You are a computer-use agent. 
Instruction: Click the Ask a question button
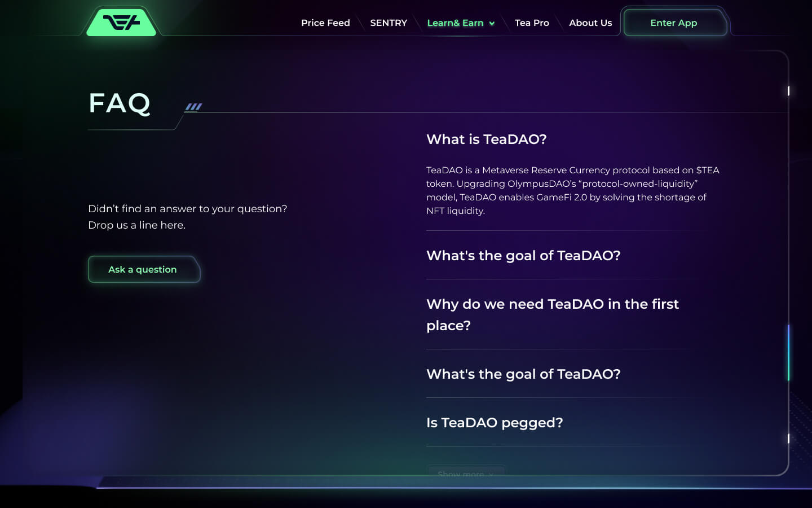[x=143, y=270]
